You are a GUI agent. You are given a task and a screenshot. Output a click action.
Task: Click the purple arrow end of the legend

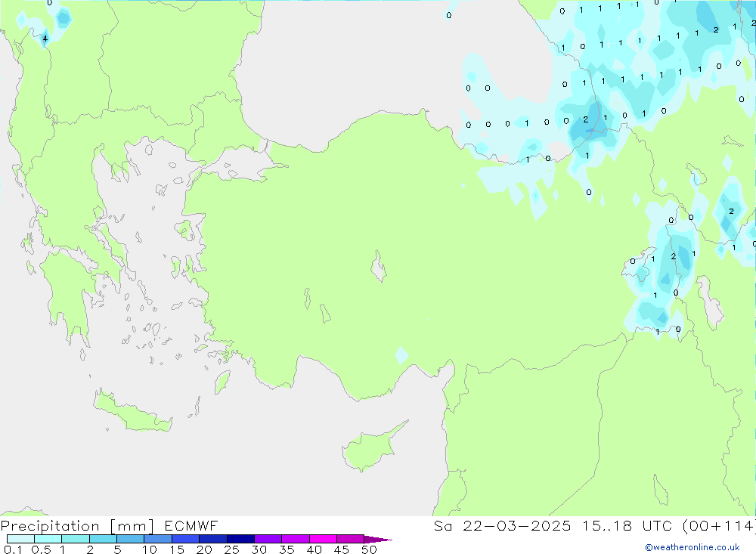click(x=377, y=539)
